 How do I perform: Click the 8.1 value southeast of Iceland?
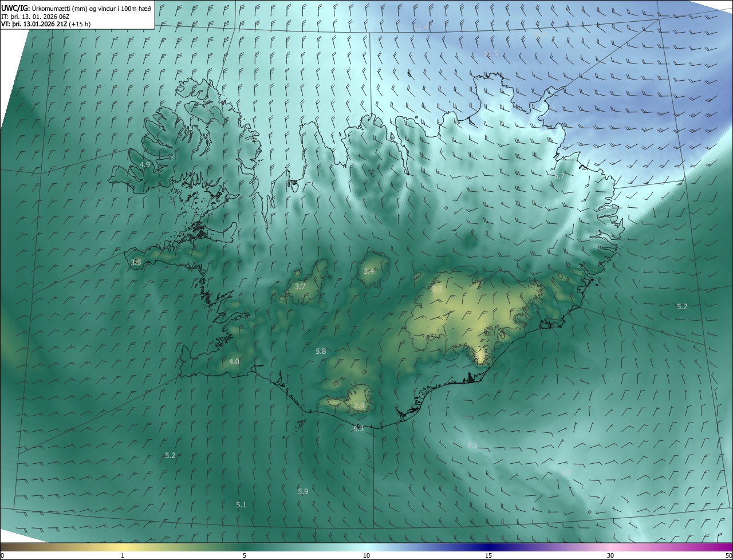[x=472, y=445]
